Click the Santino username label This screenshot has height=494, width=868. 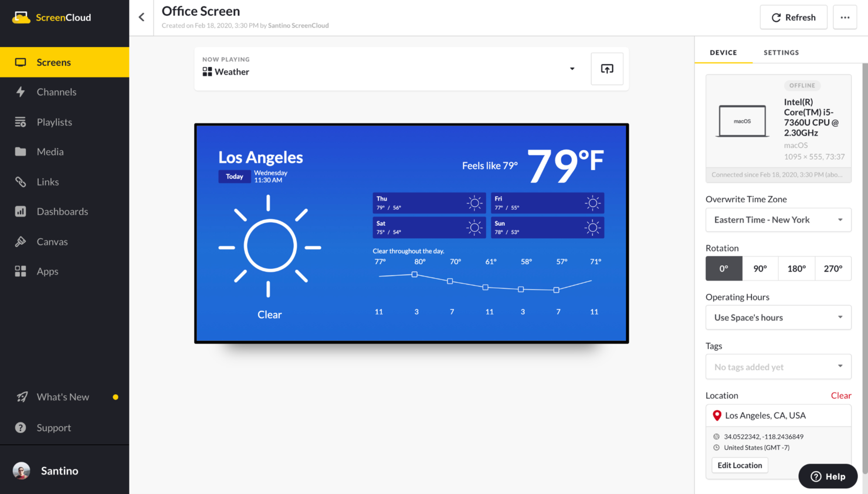(x=59, y=471)
